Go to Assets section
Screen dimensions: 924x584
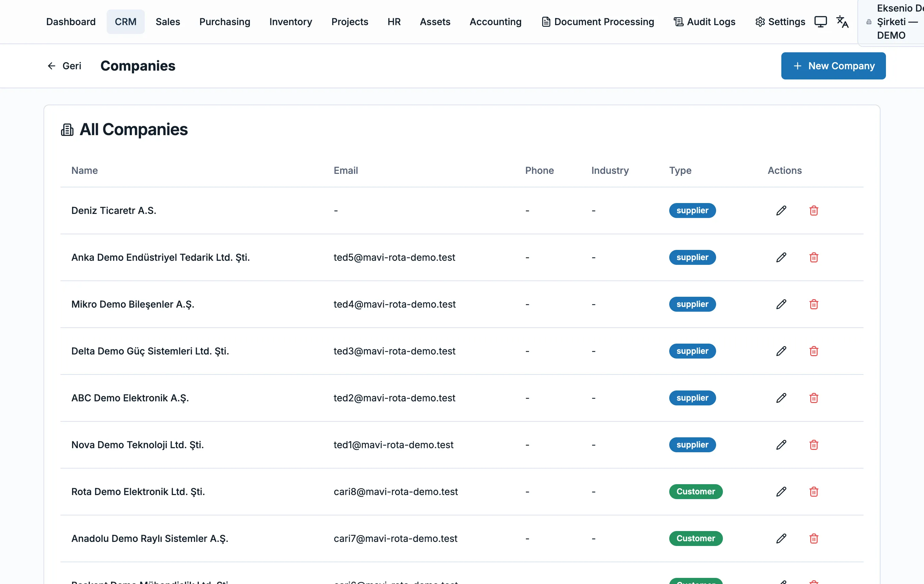(x=435, y=22)
